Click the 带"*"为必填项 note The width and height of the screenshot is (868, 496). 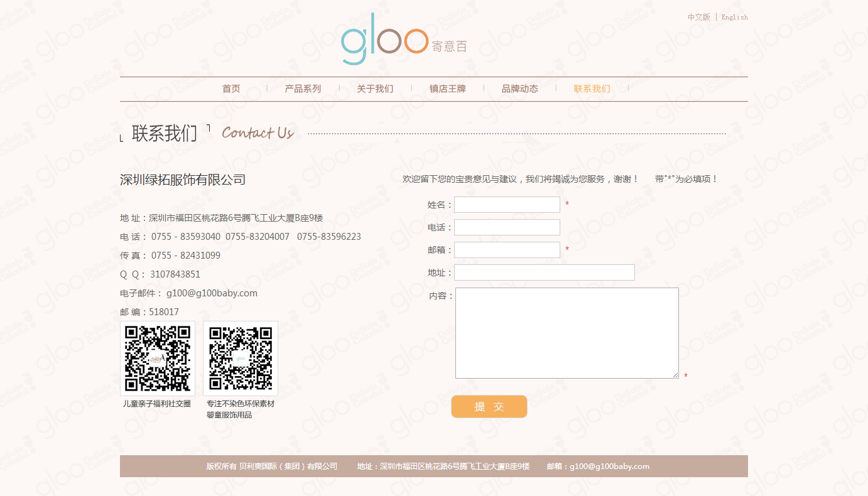pos(686,179)
